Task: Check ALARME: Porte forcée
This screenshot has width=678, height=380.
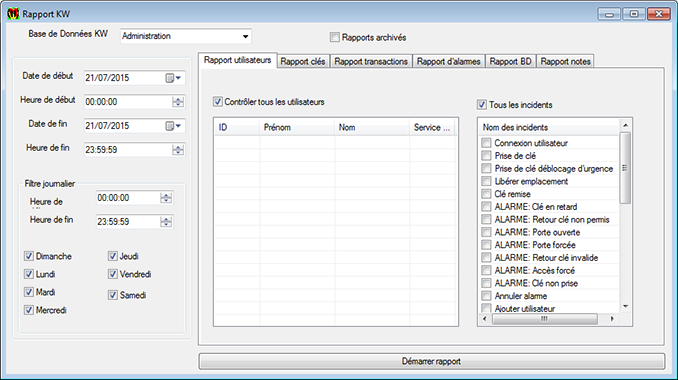Action: pyautogui.click(x=486, y=245)
